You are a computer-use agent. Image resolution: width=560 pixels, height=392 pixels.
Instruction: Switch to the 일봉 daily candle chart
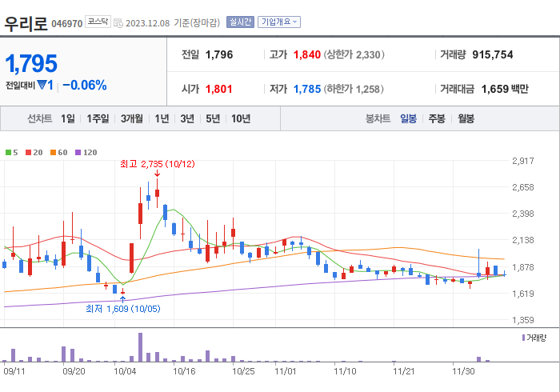[408, 118]
